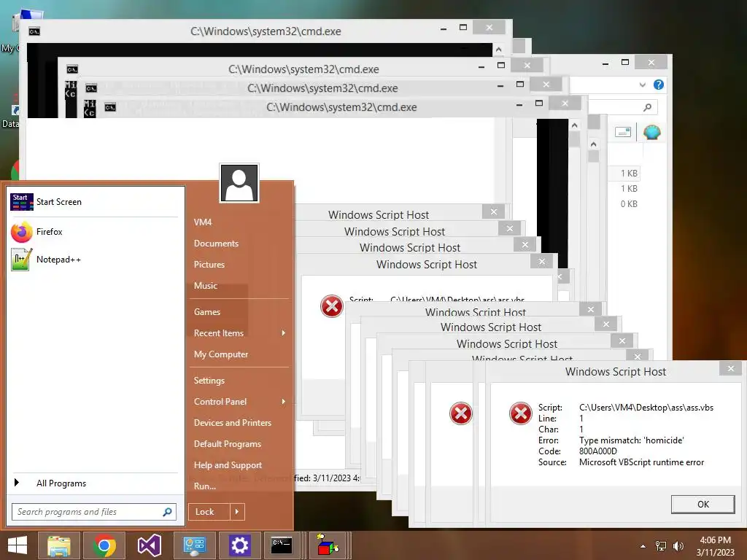Viewport: 747px width, 560px height.
Task: Click the preview pane icon in Explorer
Action: pyautogui.click(x=623, y=132)
